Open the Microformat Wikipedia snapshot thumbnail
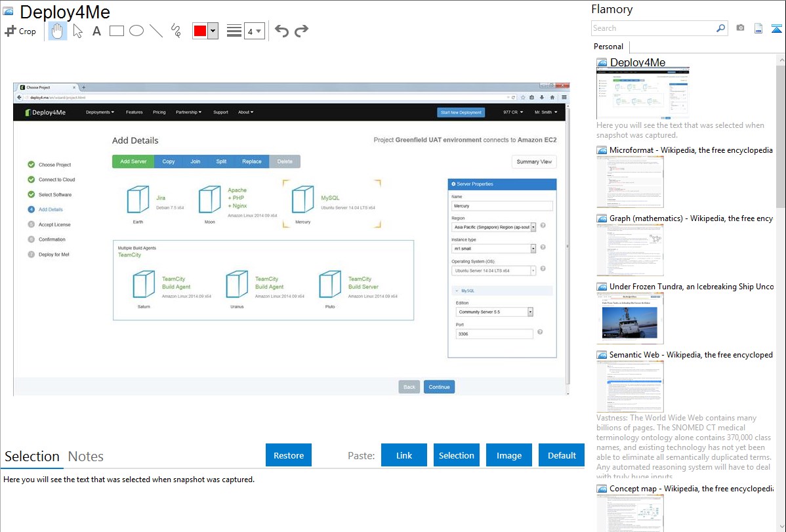Screen dimensions: 786x532 click(630, 182)
